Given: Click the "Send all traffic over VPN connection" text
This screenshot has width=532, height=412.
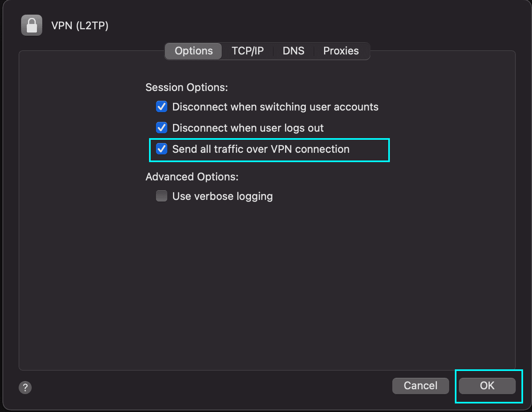Looking at the screenshot, I should pos(261,149).
